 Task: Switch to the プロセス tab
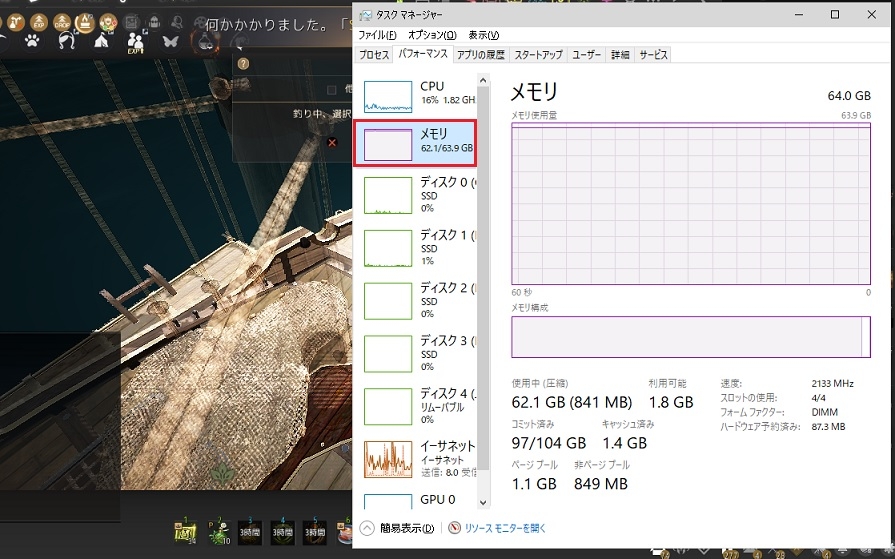(374, 55)
